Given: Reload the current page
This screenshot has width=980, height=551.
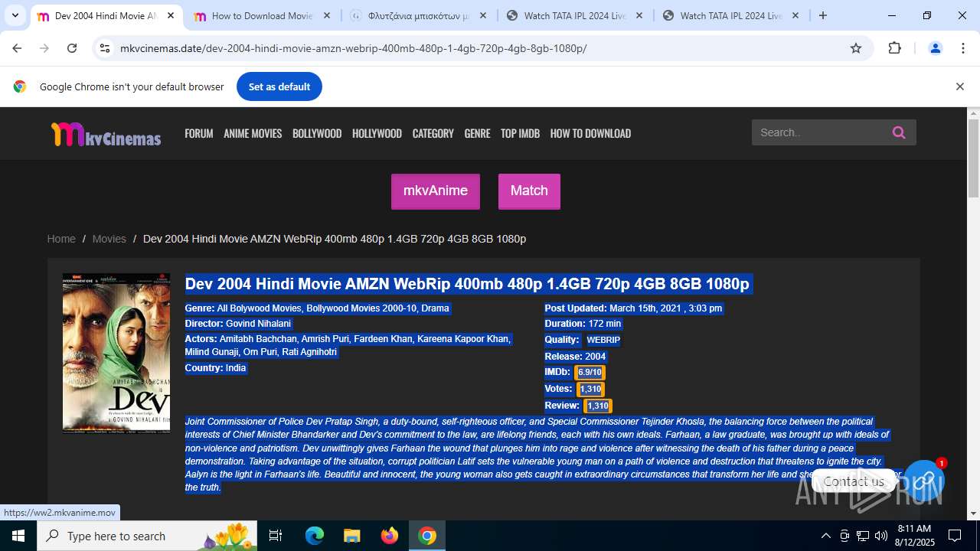Looking at the screenshot, I should 72,48.
